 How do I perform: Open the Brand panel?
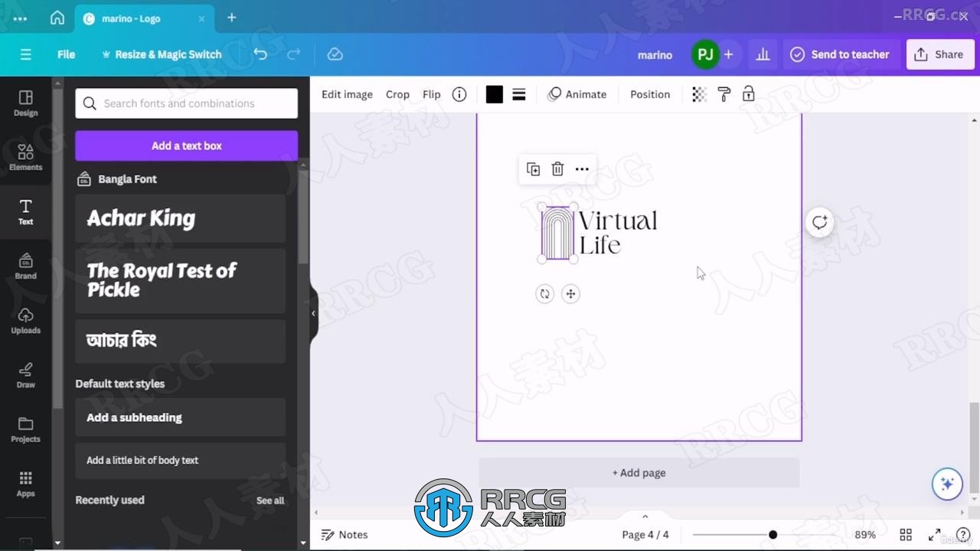25,266
